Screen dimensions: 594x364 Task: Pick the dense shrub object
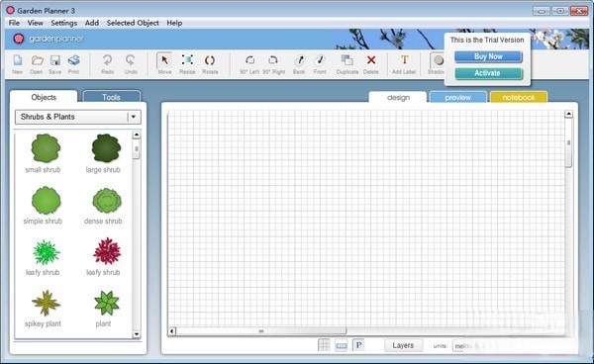click(107, 201)
